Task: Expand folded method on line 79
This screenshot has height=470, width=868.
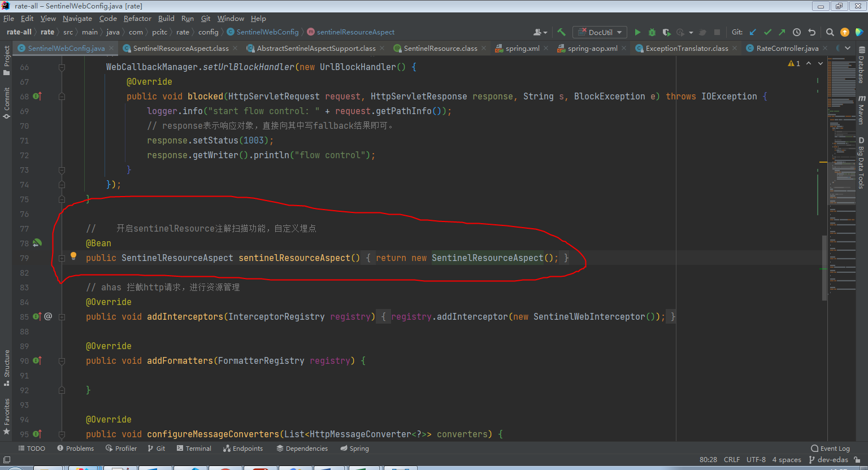Action: 62,258
